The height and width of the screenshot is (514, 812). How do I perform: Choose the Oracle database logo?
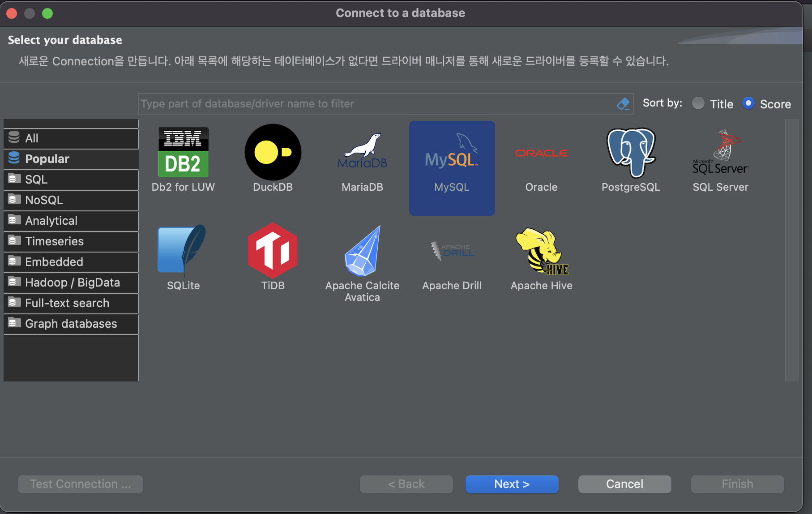541,153
